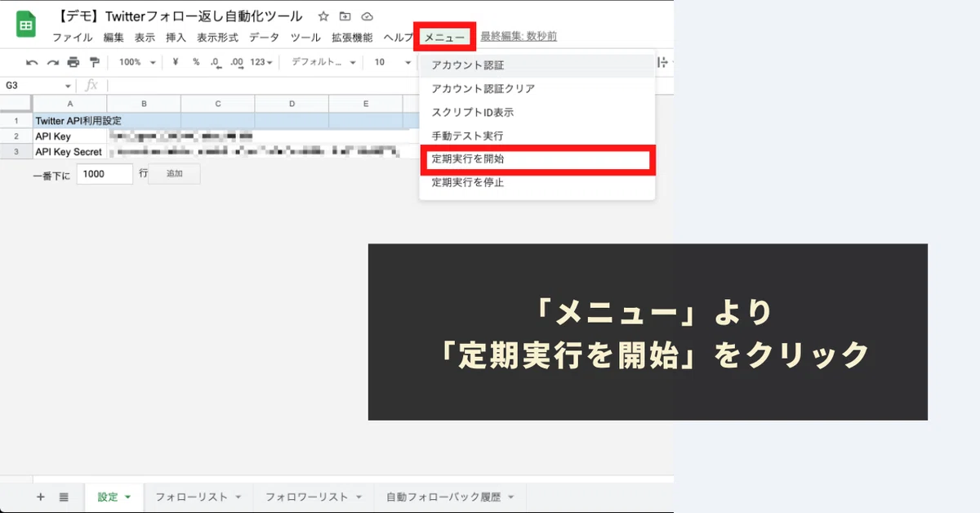Click cell 'API Key Secret'
The height and width of the screenshot is (513, 980).
69,152
